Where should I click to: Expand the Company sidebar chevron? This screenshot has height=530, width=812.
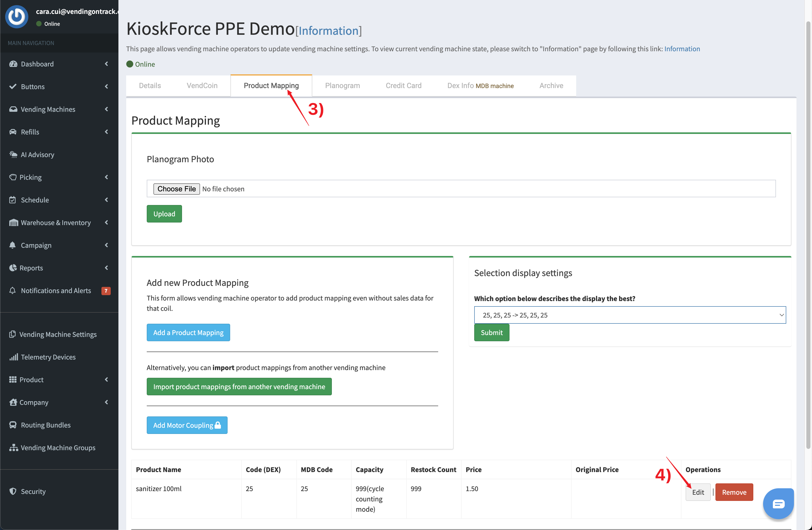(x=106, y=402)
